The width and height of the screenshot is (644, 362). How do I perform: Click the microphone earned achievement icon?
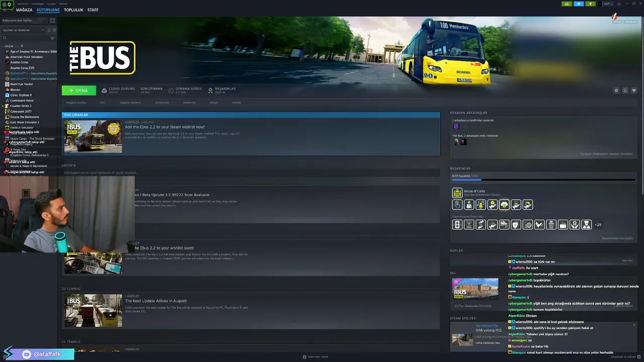coord(480,205)
